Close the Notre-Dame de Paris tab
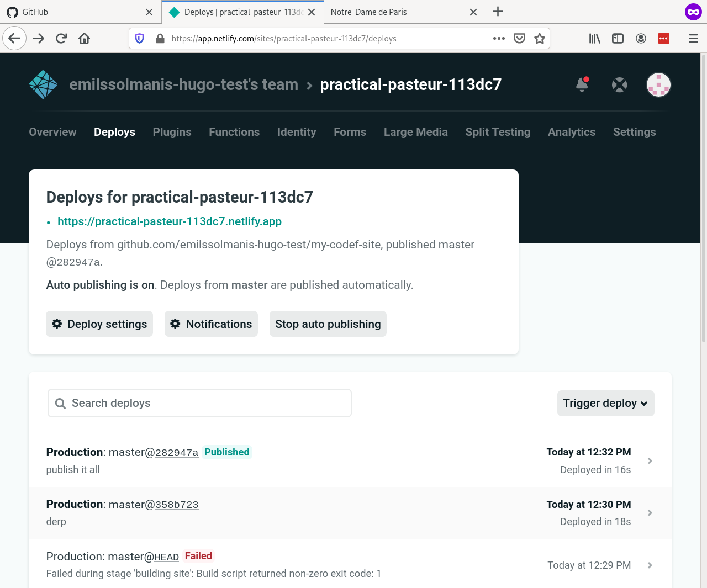Screen dimensions: 707x588 coord(473,12)
